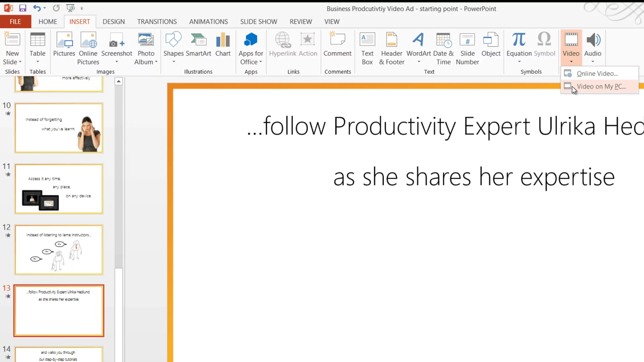The width and height of the screenshot is (644, 362).
Task: Select the Online Video menu entry
Action: click(597, 74)
